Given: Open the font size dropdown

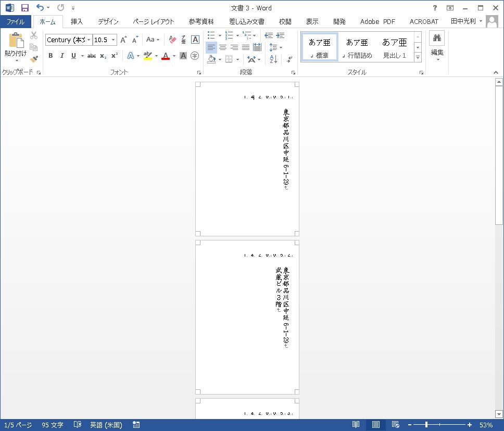Looking at the screenshot, I should (x=113, y=40).
